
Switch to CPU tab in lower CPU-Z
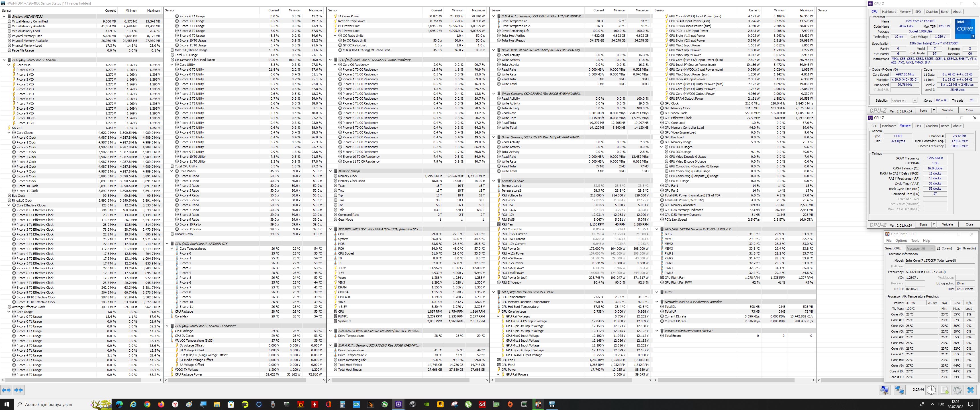(874, 126)
